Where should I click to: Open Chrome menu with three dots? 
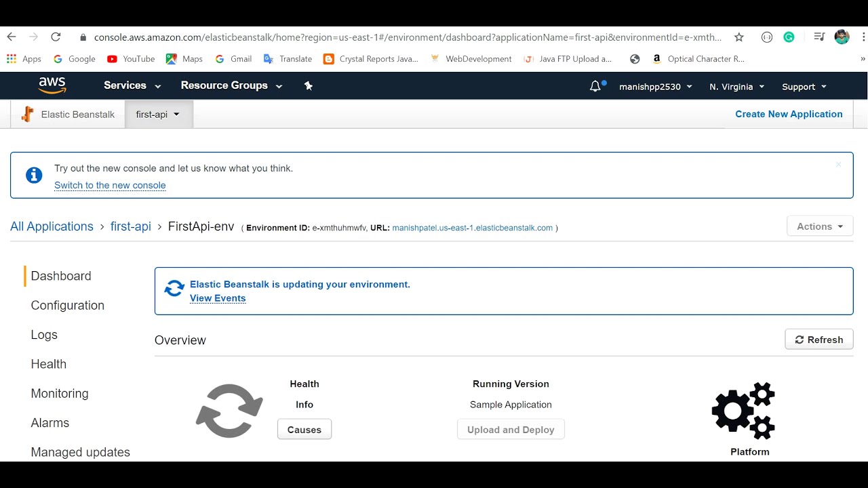tap(863, 37)
